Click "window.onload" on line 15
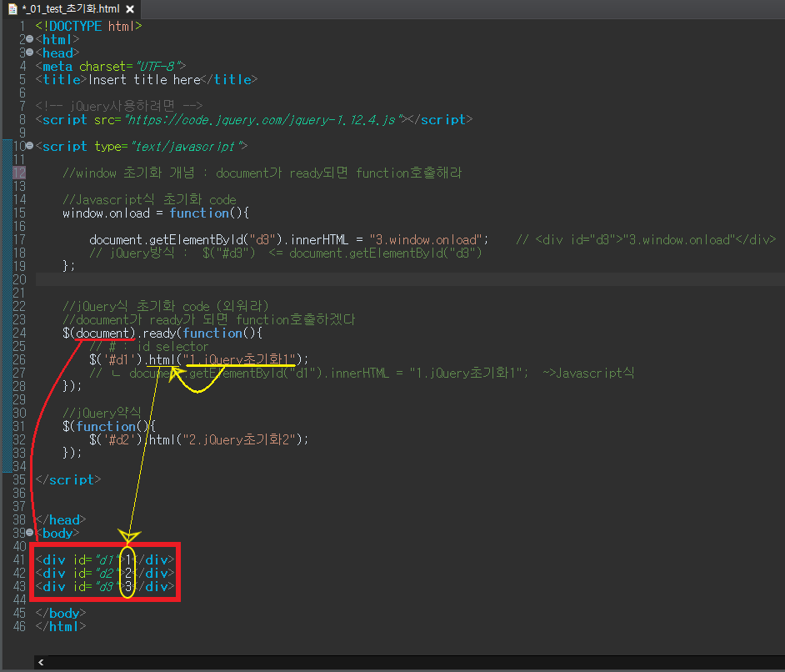The image size is (785, 672). pos(106,213)
